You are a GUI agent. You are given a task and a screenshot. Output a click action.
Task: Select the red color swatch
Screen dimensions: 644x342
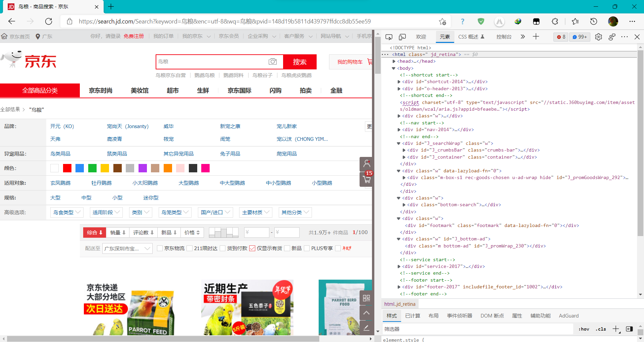click(x=67, y=168)
